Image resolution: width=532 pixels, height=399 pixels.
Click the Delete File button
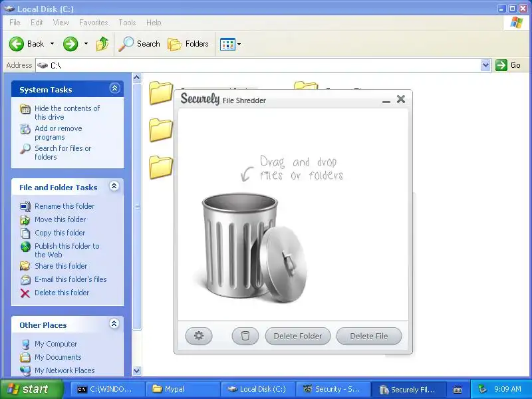tap(369, 336)
